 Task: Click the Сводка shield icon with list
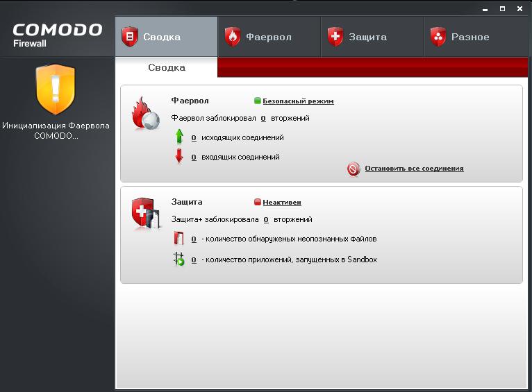coord(130,37)
